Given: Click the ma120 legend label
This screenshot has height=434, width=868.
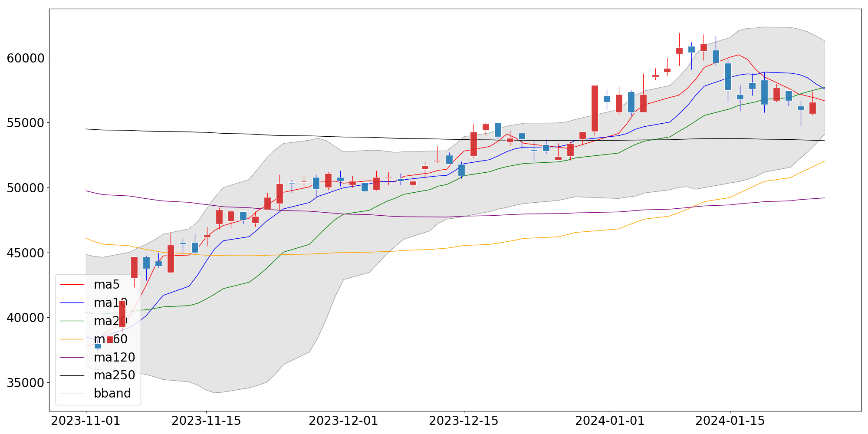Looking at the screenshot, I should [x=115, y=357].
